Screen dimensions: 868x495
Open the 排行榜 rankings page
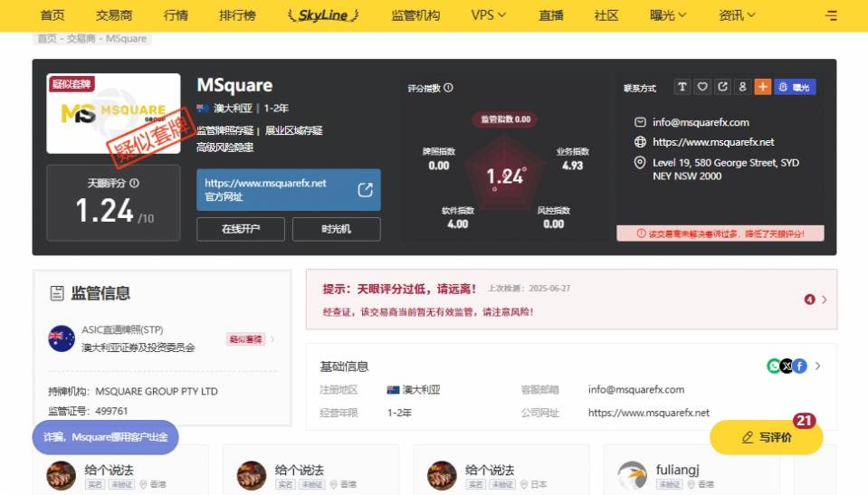coord(237,15)
